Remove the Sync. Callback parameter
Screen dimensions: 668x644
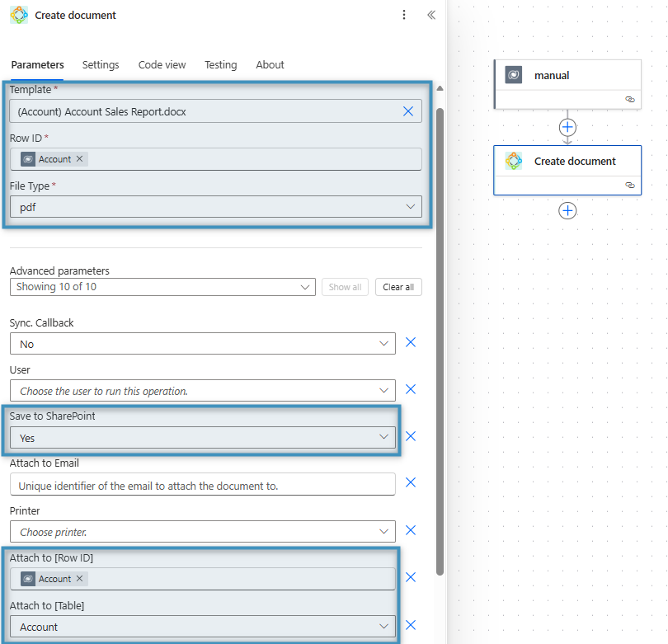pos(411,342)
